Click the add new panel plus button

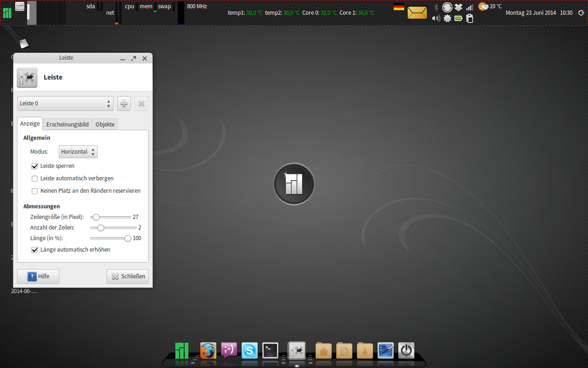coord(124,103)
